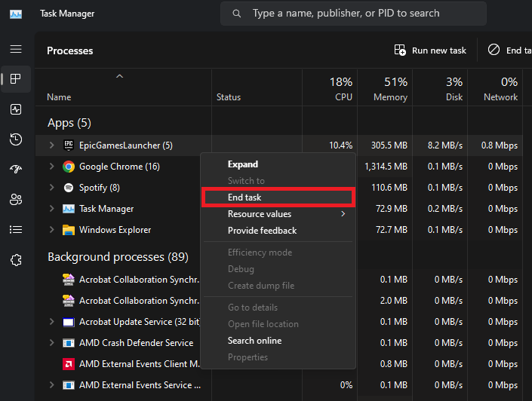532x401 pixels.
Task: Click the 0.8 Mbps network value
Action: (x=500, y=145)
